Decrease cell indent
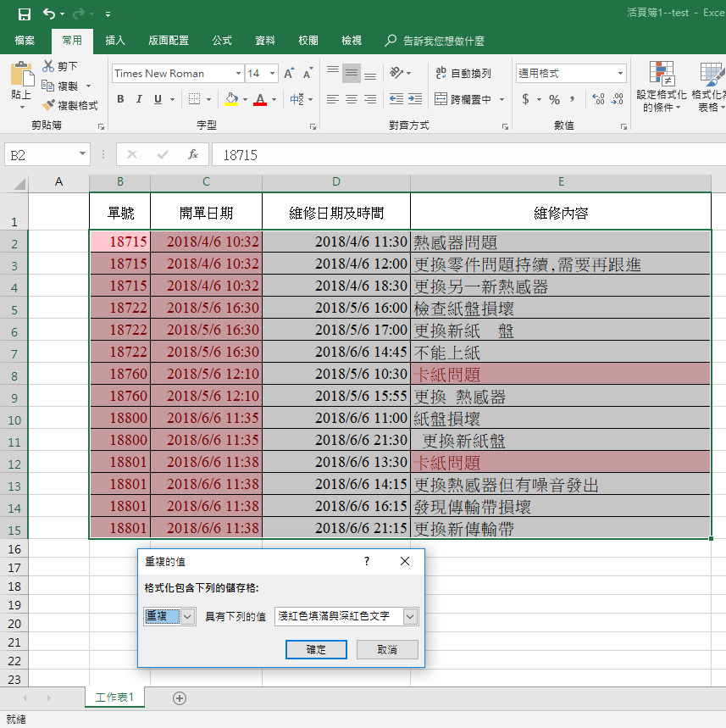 (396, 99)
